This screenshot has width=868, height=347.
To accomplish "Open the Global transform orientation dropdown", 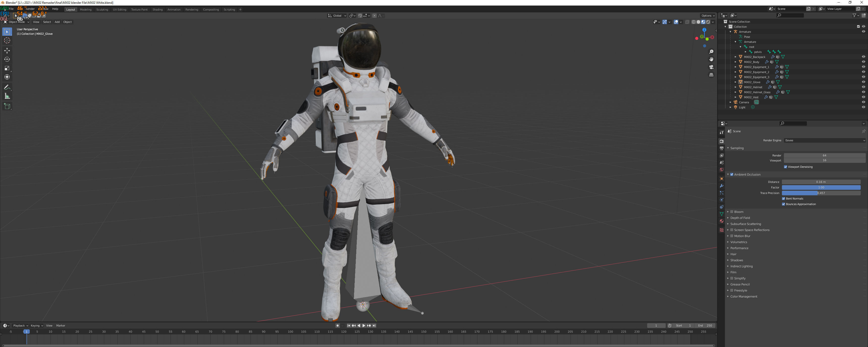I will point(337,15).
